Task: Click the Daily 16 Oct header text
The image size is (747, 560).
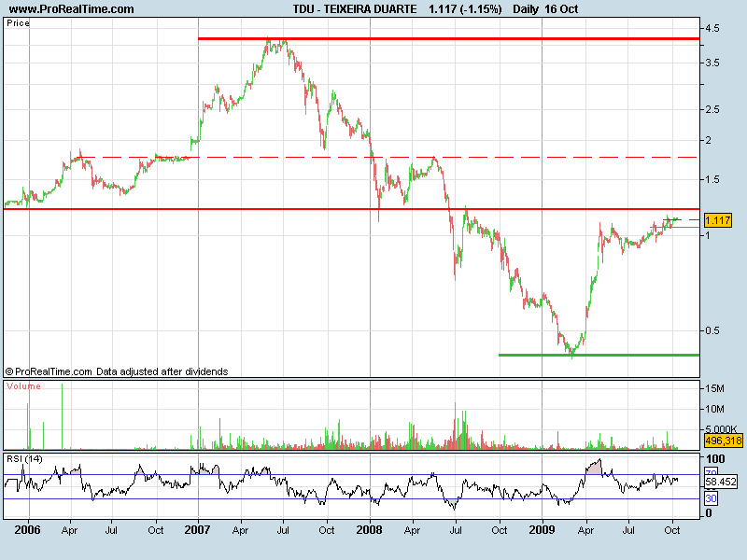Action: [x=545, y=9]
